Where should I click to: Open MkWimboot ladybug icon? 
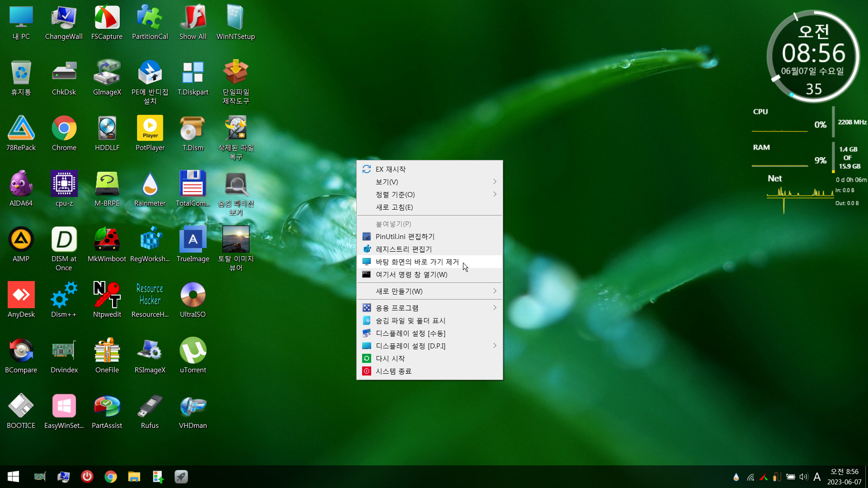(x=107, y=244)
